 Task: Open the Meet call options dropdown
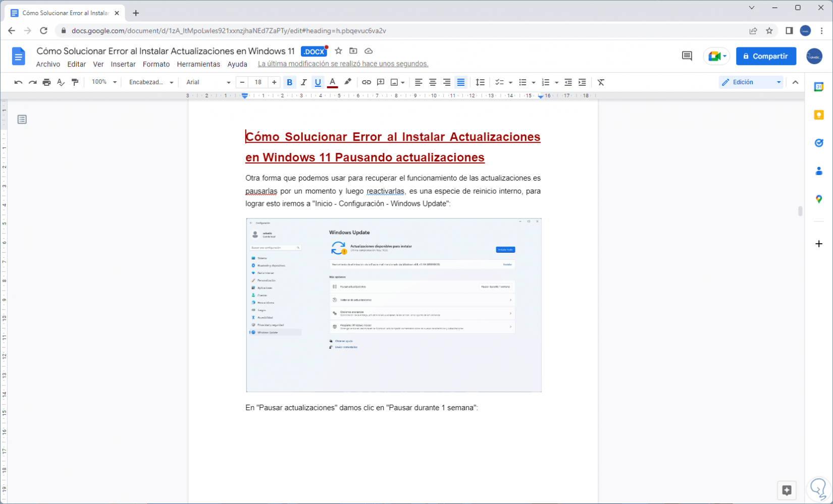[x=725, y=56]
